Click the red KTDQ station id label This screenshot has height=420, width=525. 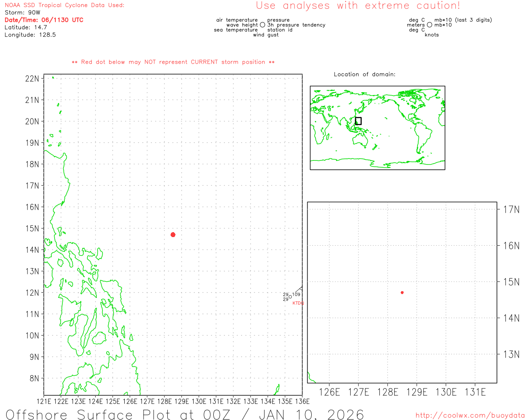(x=298, y=303)
